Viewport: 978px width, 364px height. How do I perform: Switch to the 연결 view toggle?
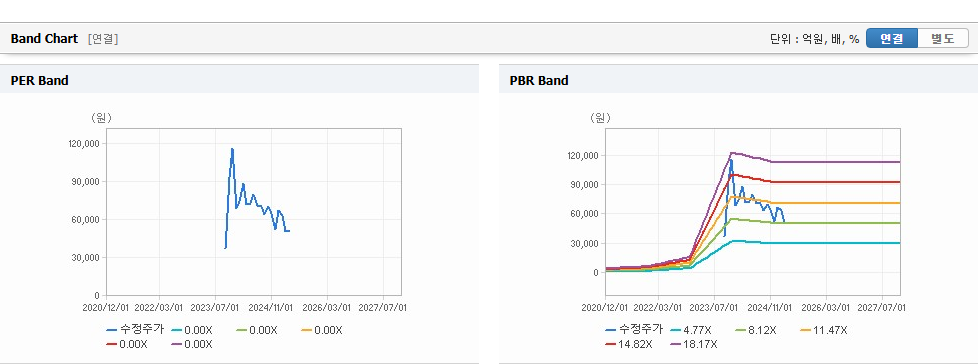tap(892, 39)
